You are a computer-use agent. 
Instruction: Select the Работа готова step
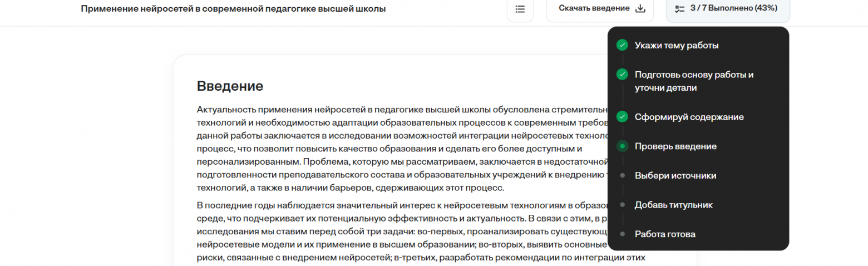click(665, 234)
